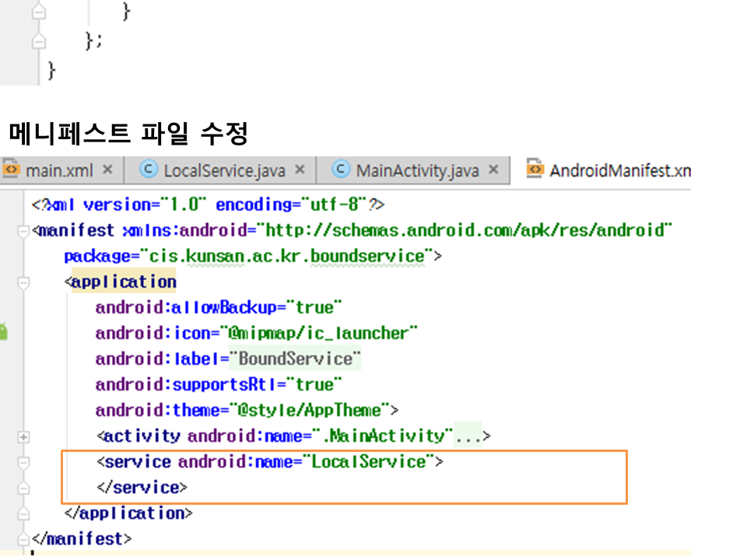Click the green Android launcher gutter icon
This screenshot has width=747, height=560.
(3, 332)
